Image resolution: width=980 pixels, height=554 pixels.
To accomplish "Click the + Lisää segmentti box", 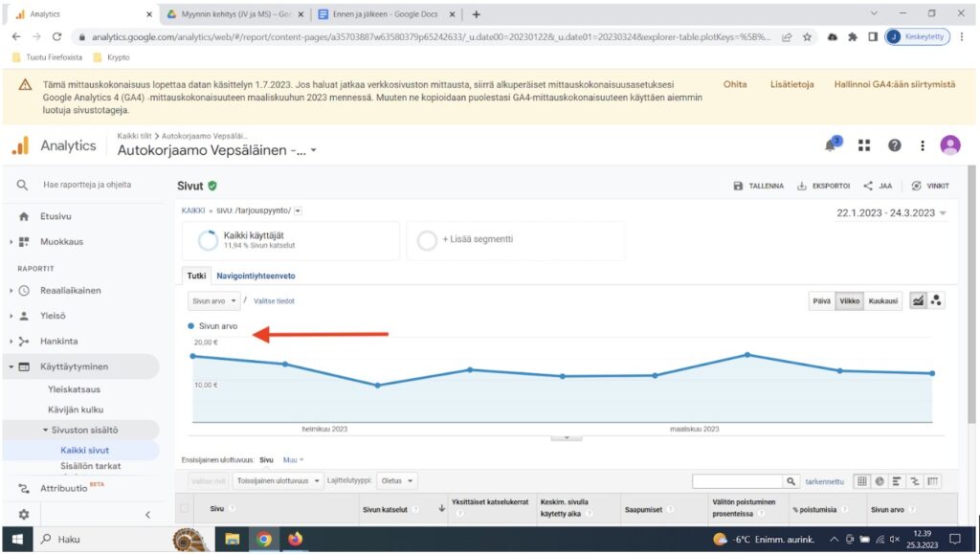I will [516, 240].
